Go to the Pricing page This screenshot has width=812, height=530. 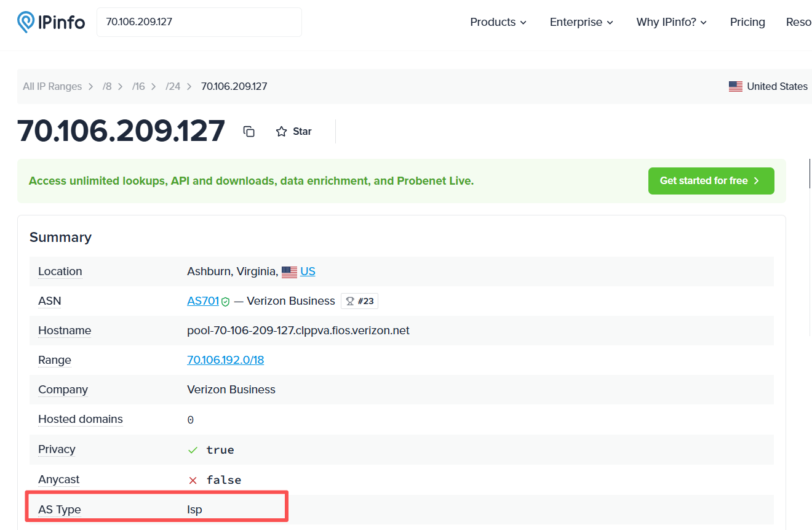tap(747, 22)
